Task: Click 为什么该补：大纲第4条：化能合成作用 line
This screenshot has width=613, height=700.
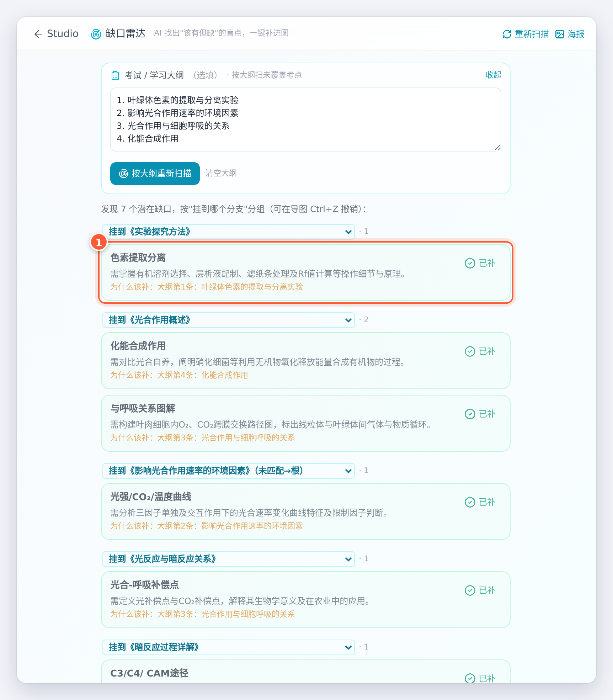Action: click(179, 375)
